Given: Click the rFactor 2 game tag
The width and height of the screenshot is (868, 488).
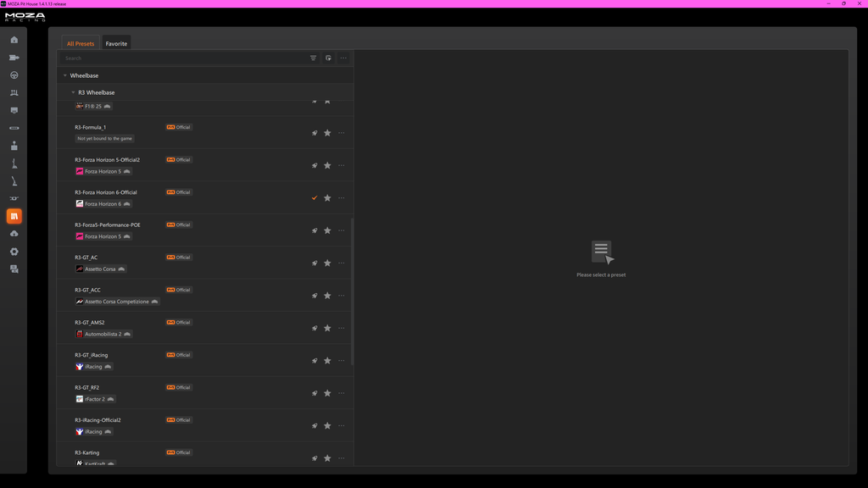Looking at the screenshot, I should pos(95,399).
